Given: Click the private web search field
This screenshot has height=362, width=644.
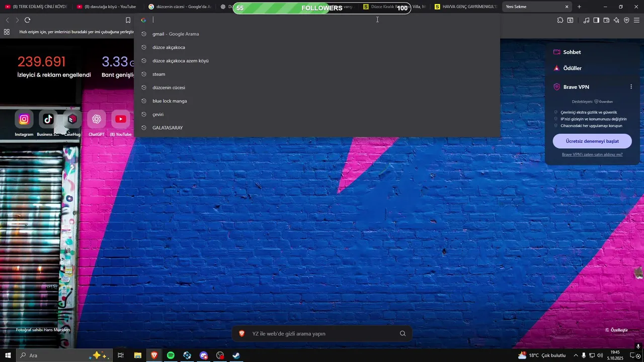Looking at the screenshot, I should pyautogui.click(x=322, y=333).
